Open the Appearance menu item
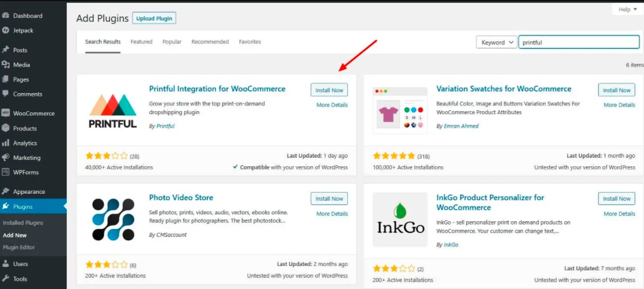The image size is (644, 289). (33, 191)
